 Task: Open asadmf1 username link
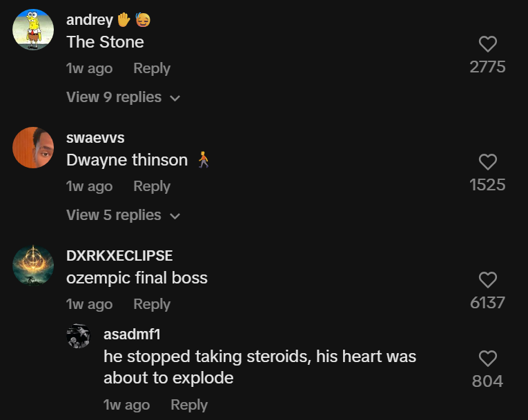tap(132, 334)
